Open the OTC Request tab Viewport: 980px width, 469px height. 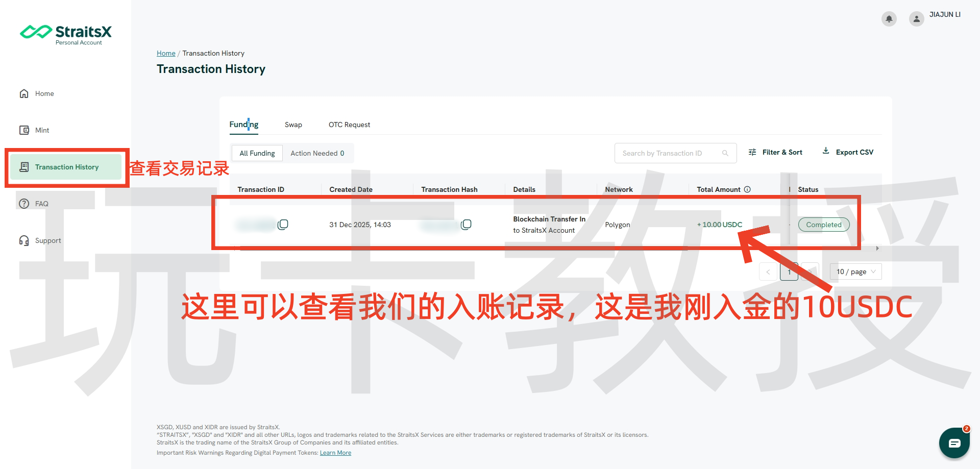coord(349,125)
